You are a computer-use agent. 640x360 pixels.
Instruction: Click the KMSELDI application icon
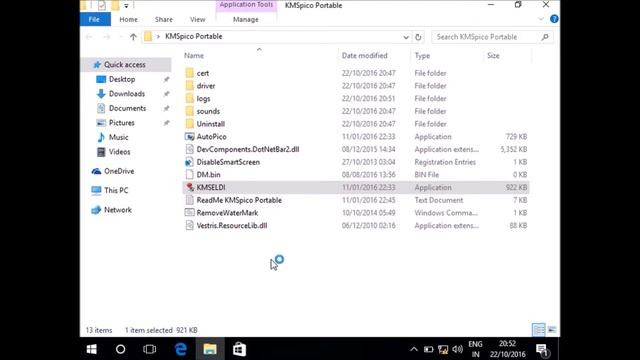pyautogui.click(x=189, y=187)
